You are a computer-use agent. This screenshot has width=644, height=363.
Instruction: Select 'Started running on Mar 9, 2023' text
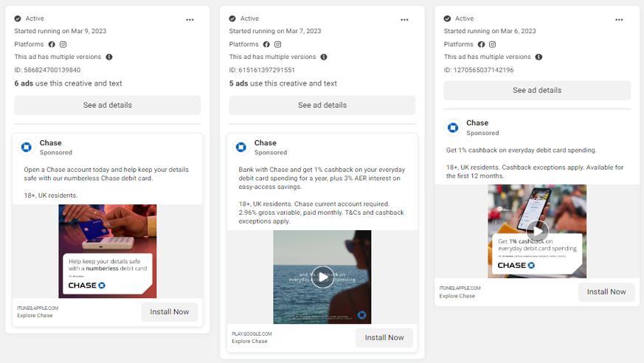click(x=60, y=31)
